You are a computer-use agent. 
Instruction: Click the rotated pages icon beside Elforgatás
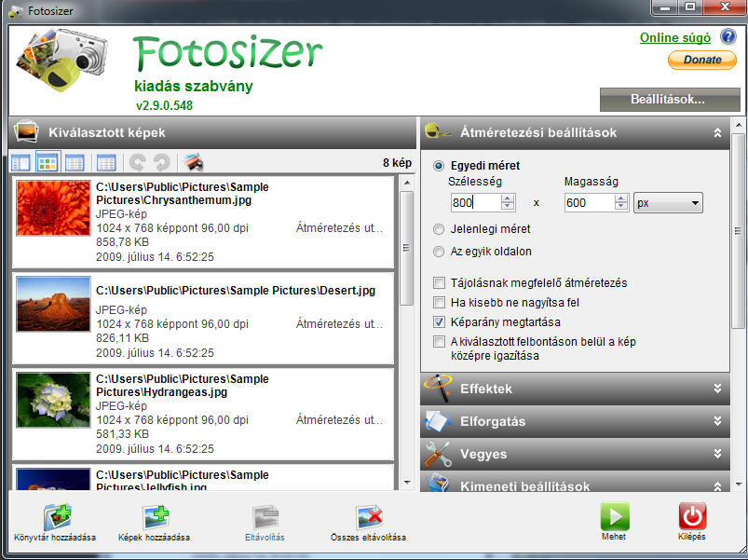438,421
